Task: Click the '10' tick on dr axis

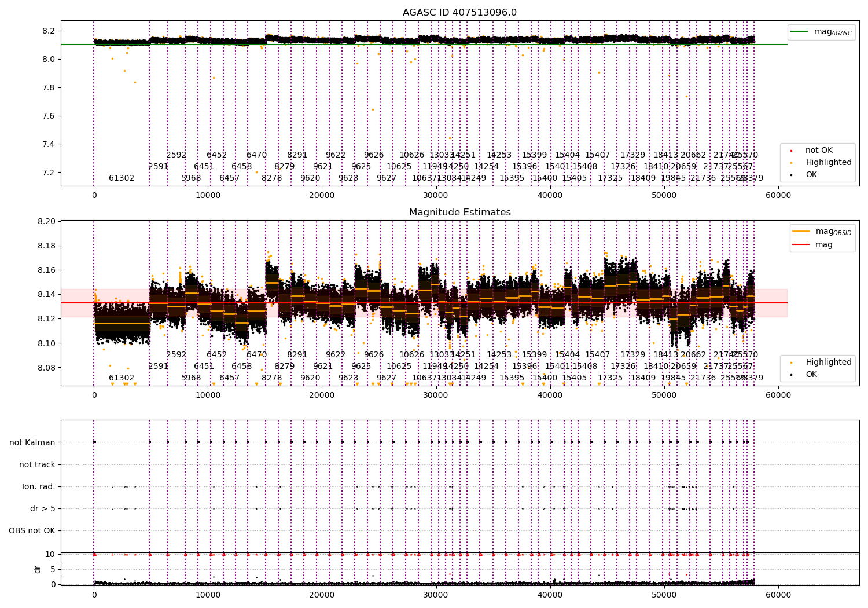Action: [x=50, y=555]
